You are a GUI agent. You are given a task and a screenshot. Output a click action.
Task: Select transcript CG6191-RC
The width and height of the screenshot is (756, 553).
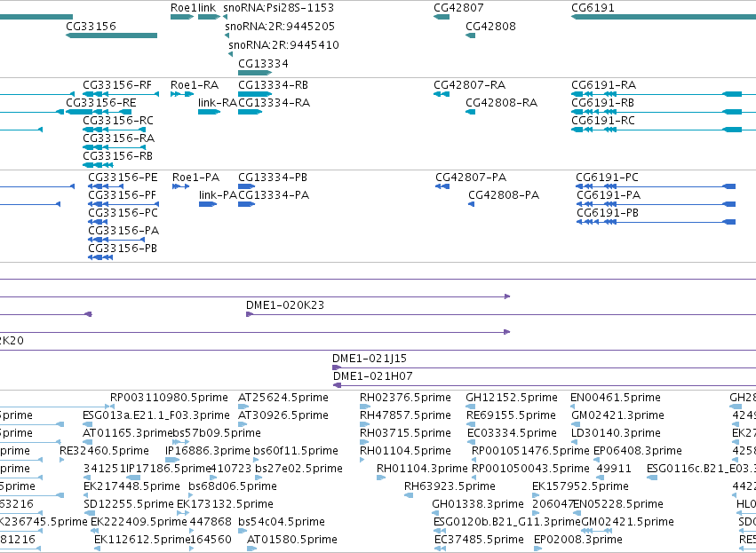pos(603,121)
